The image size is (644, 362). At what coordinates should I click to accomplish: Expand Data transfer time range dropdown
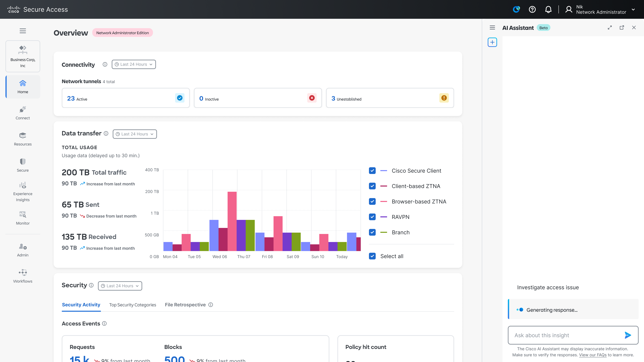click(x=135, y=134)
